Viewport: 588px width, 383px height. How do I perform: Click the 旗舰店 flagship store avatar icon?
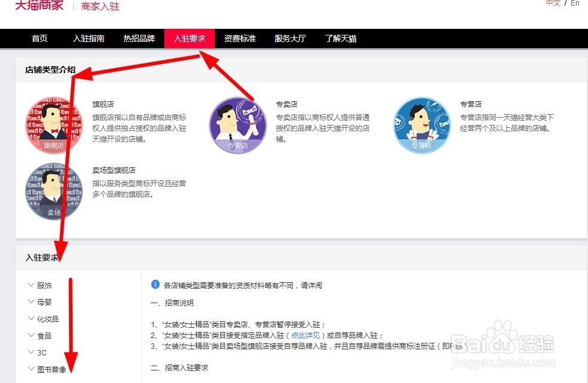53,124
